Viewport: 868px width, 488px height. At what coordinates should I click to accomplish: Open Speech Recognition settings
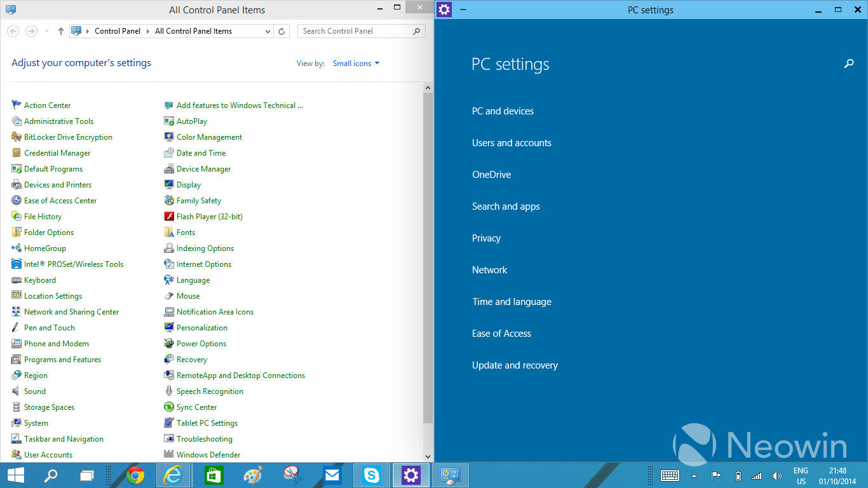[x=210, y=391]
